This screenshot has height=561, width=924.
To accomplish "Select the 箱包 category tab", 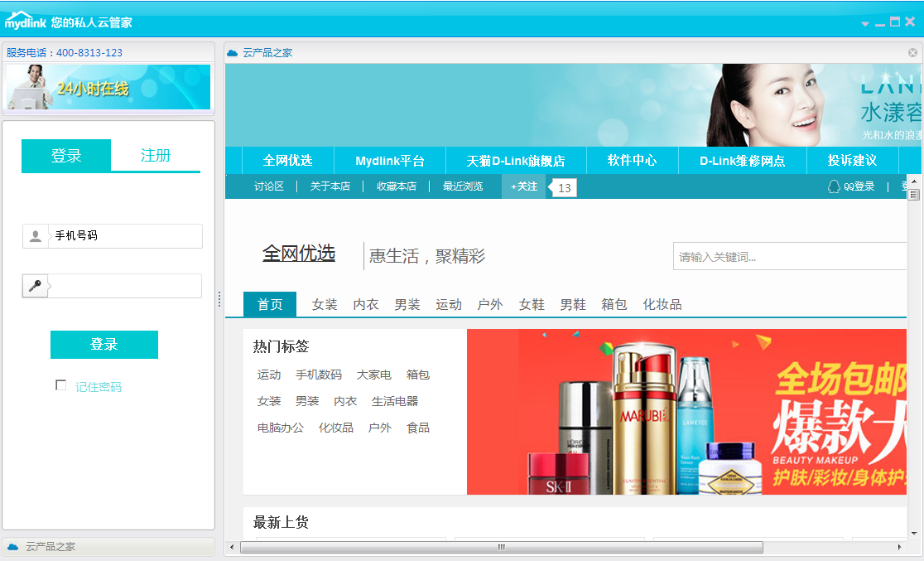I will (x=614, y=304).
